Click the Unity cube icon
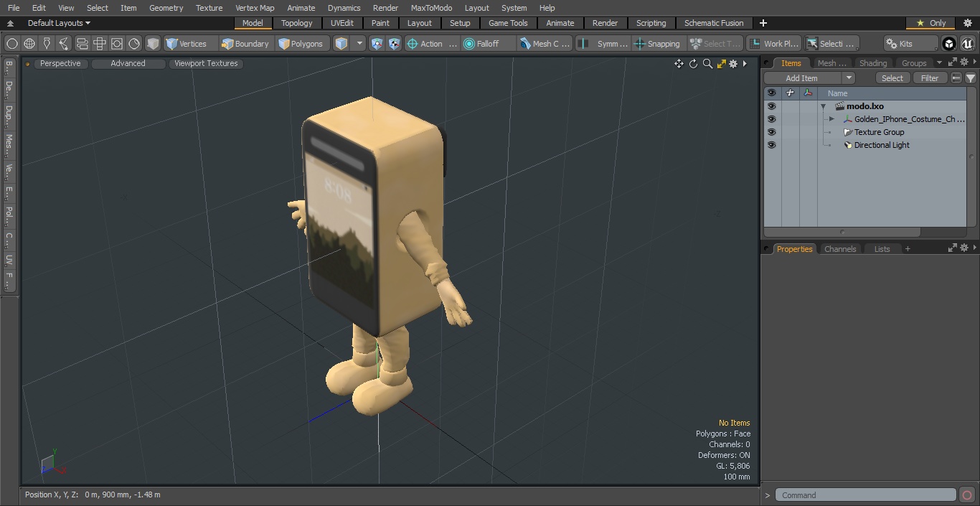 coord(949,44)
